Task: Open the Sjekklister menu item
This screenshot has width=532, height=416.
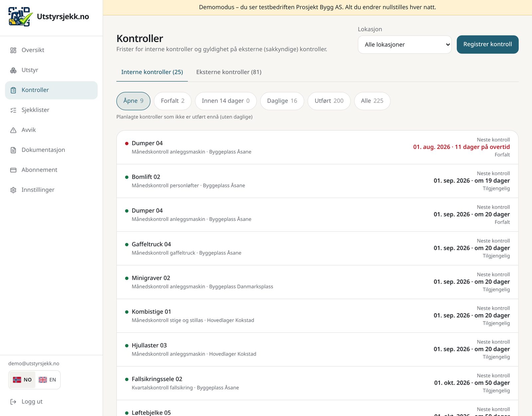Action: pos(51,110)
